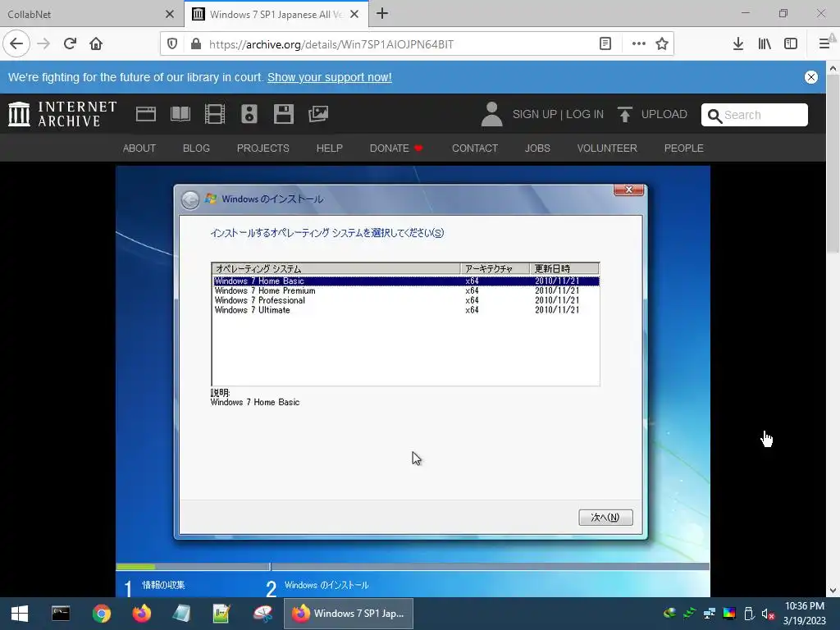Open the Software floppy disk icon
840x630 pixels.
pos(283,114)
